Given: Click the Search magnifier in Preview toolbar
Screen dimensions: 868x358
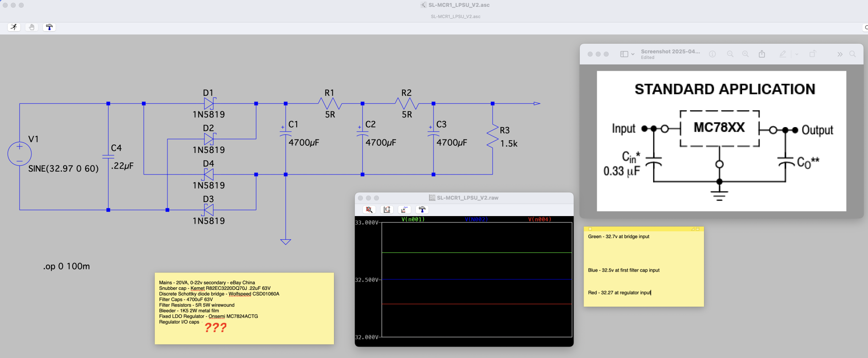Looking at the screenshot, I should (853, 54).
